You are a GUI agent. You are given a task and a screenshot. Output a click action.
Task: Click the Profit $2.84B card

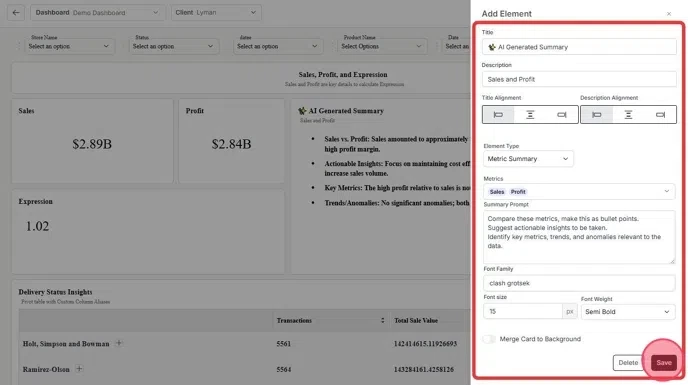click(231, 141)
